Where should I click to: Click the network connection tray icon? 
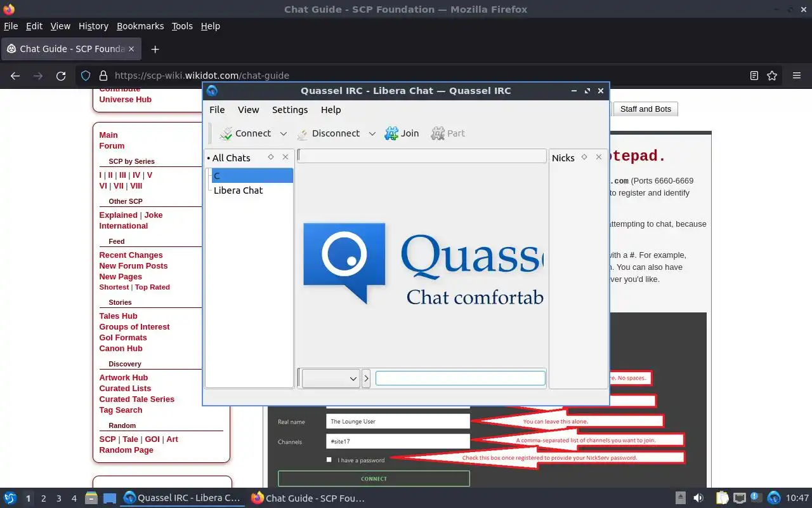739,498
